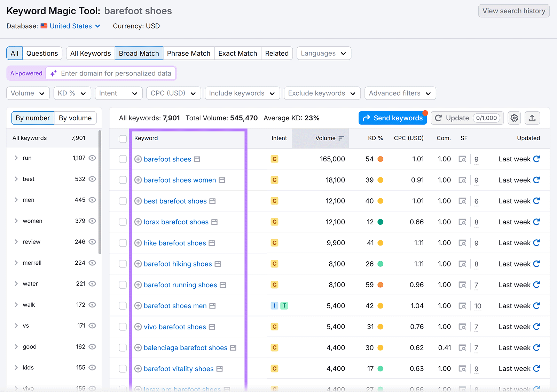Check the "lorax barefoot shoes" checkbox

pos(123,222)
